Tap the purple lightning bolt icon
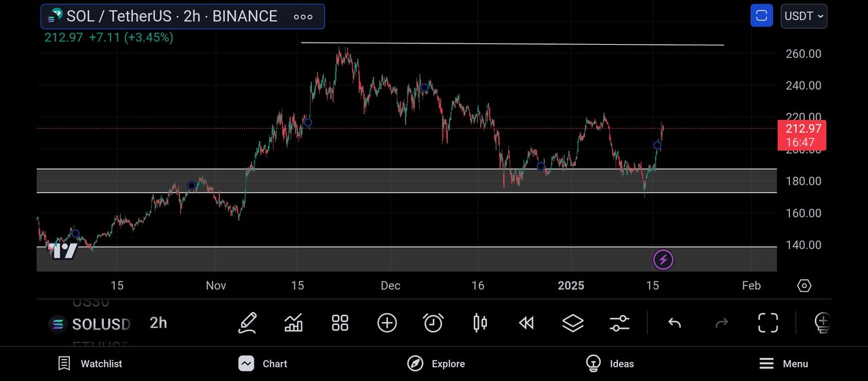Viewport: 868px width, 381px height. [663, 259]
